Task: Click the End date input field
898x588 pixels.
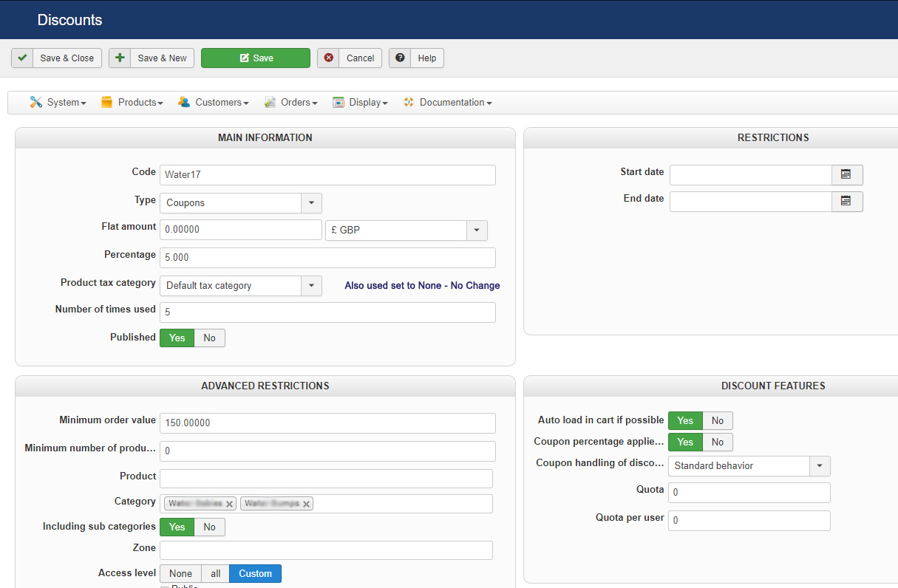Action: pos(751,202)
